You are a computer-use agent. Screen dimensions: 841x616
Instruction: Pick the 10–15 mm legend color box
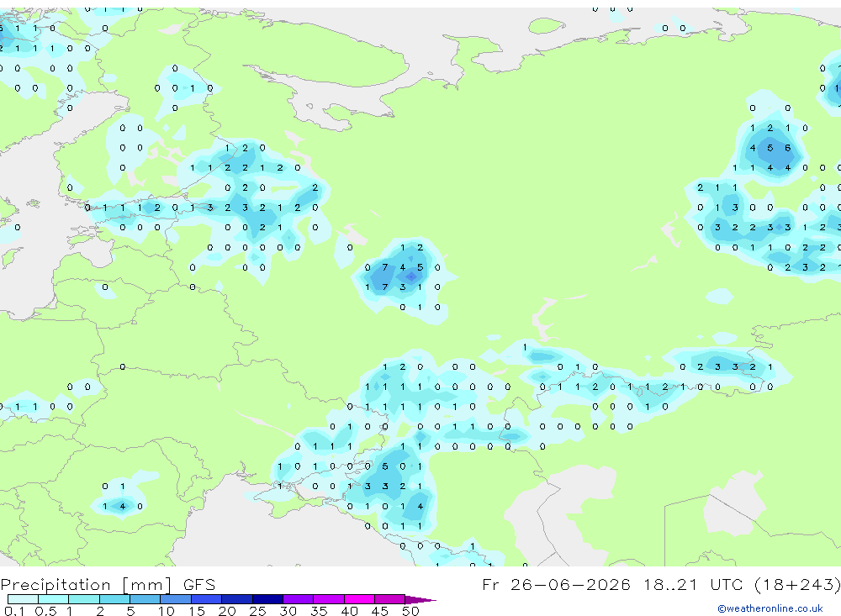click(x=176, y=599)
